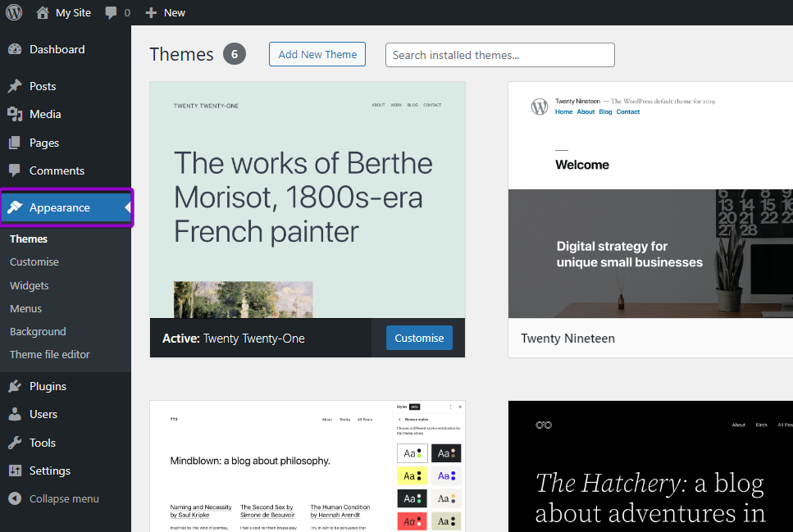This screenshot has height=532, width=793.
Task: Click the Pages documents icon
Action: pyautogui.click(x=16, y=143)
